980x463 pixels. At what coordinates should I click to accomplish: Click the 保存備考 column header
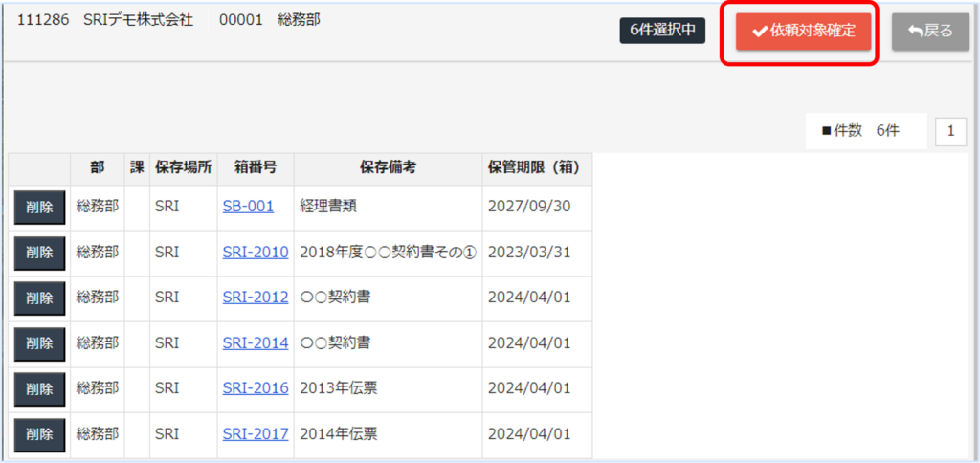coord(389,168)
